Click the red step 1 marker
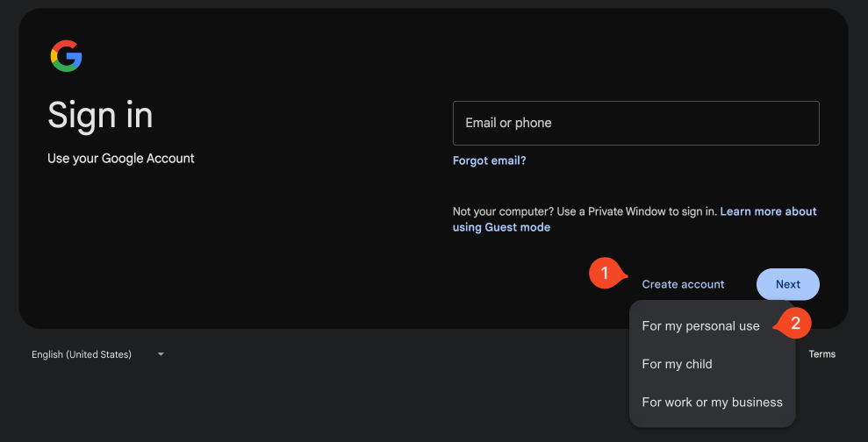This screenshot has height=442, width=868. 603,273
